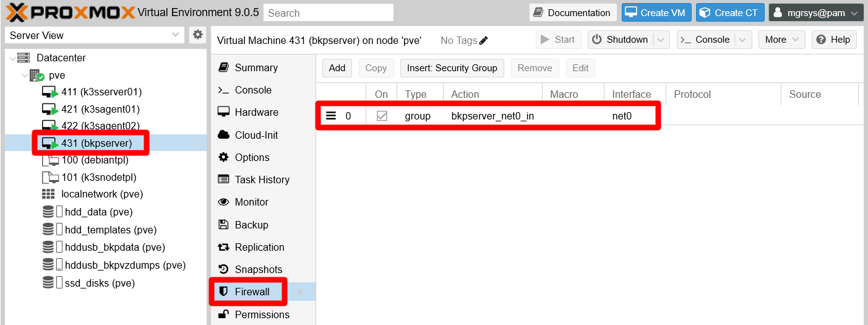Open the Console side tab
This screenshot has height=325, width=868.
[x=263, y=90]
